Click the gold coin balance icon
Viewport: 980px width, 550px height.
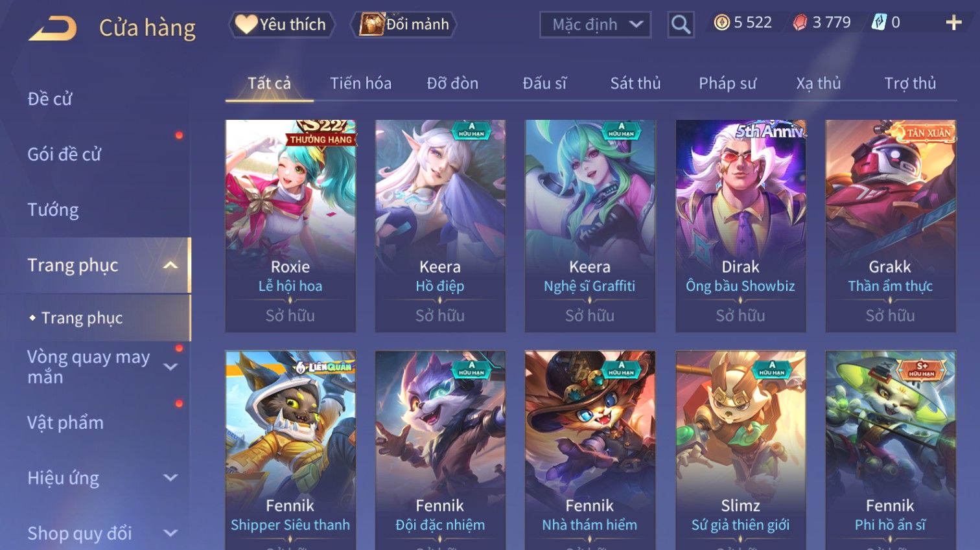tap(721, 23)
